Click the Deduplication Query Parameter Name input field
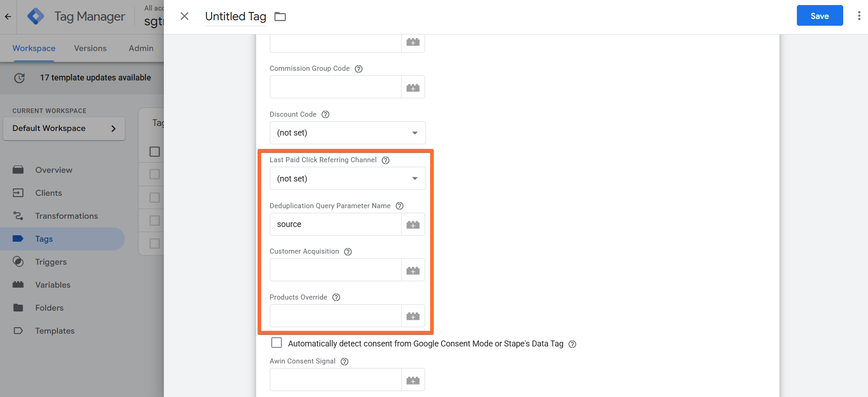The width and height of the screenshot is (868, 397). [336, 225]
